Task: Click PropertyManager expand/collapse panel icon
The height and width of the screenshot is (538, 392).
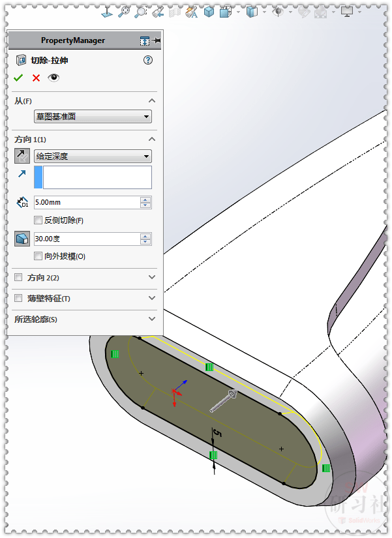Action: [x=145, y=41]
